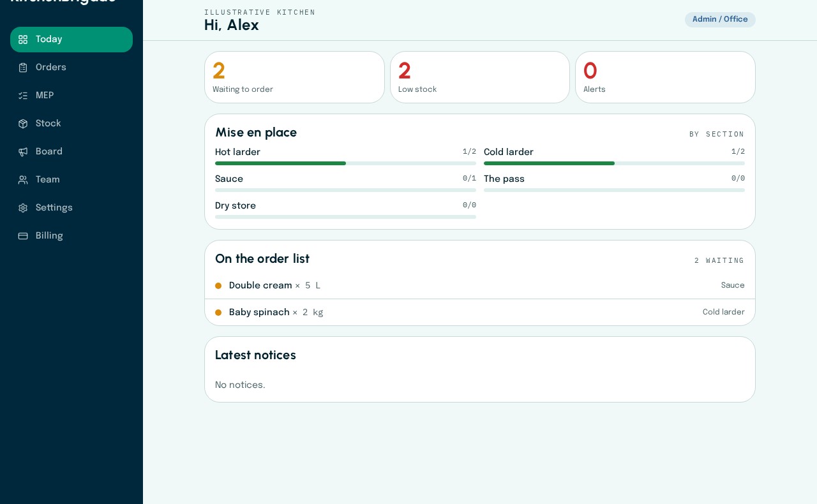Click the Settings gear icon
This screenshot has height=504, width=817.
point(23,208)
